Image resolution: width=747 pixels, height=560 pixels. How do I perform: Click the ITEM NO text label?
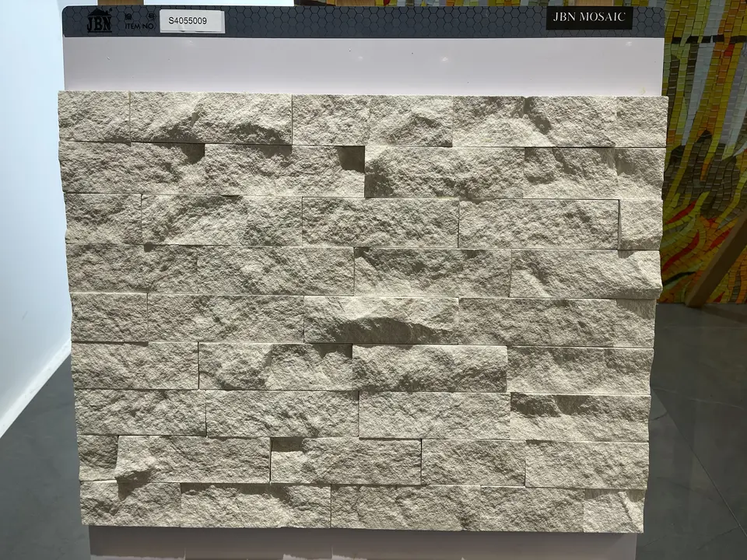(139, 26)
